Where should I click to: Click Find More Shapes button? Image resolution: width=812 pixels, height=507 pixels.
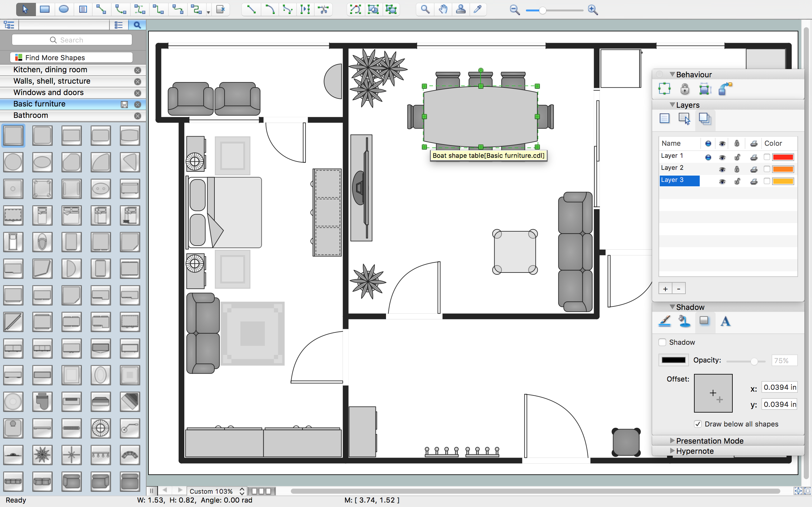[72, 57]
